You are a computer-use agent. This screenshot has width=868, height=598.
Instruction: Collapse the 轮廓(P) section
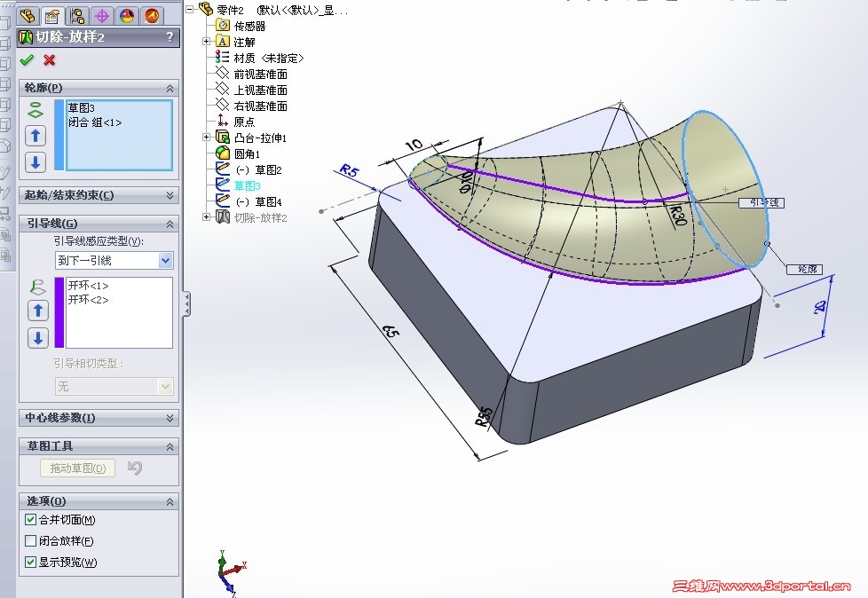coord(170,88)
